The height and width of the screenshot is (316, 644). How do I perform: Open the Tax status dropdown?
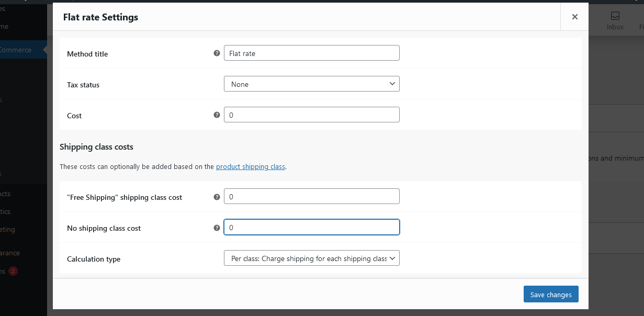pos(312,84)
